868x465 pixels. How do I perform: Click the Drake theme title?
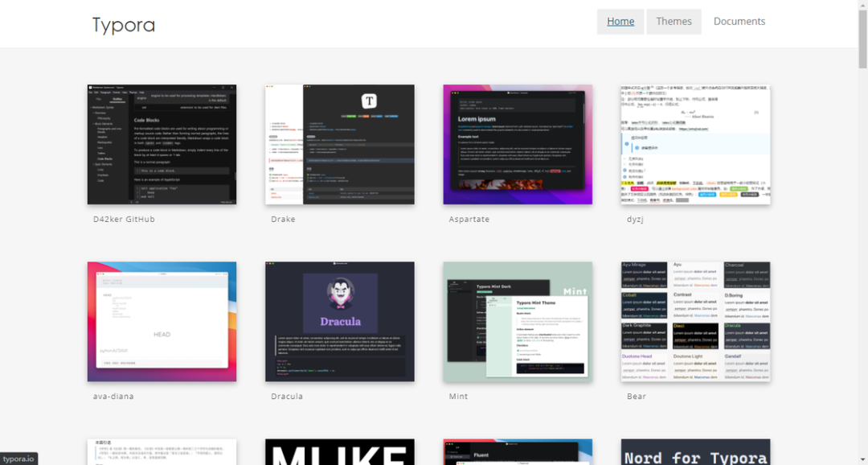(283, 219)
